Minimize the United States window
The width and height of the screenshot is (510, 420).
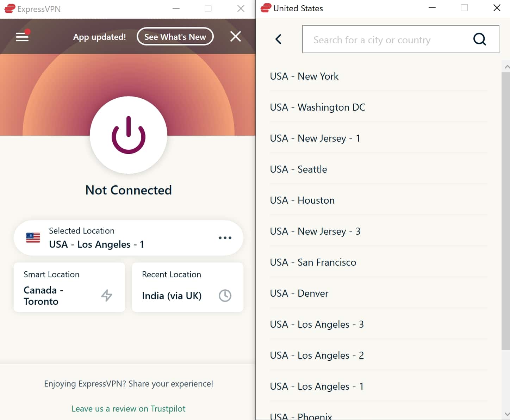(x=432, y=8)
